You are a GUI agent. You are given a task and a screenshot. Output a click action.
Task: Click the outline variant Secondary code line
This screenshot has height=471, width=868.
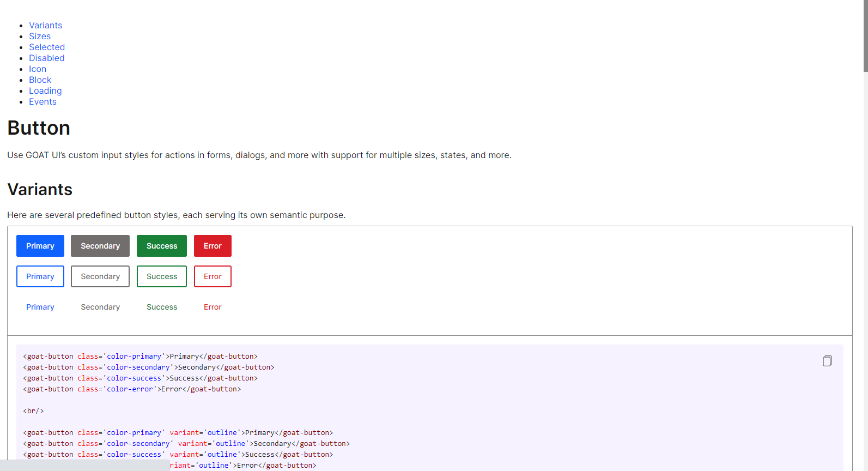coord(186,444)
